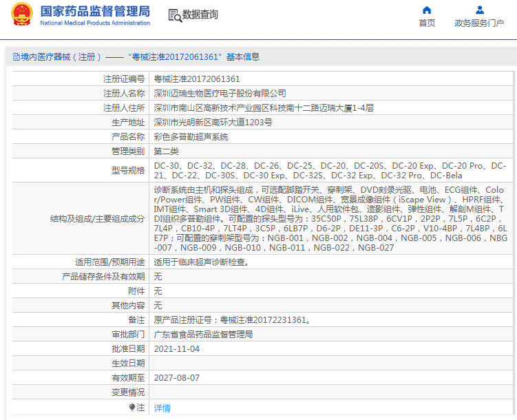Screen dimensions: 517x420
Task: Click the lightbulb icon next to 注
Action: (x=132, y=408)
